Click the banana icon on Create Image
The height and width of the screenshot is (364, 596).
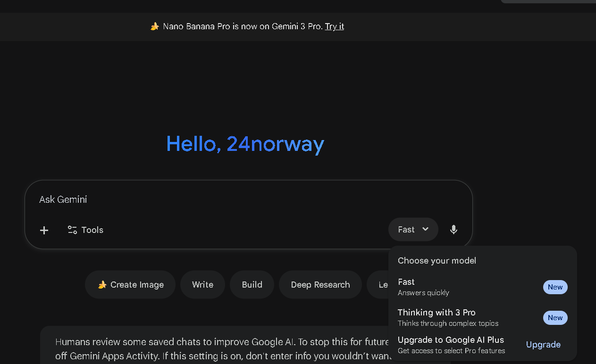tap(102, 285)
